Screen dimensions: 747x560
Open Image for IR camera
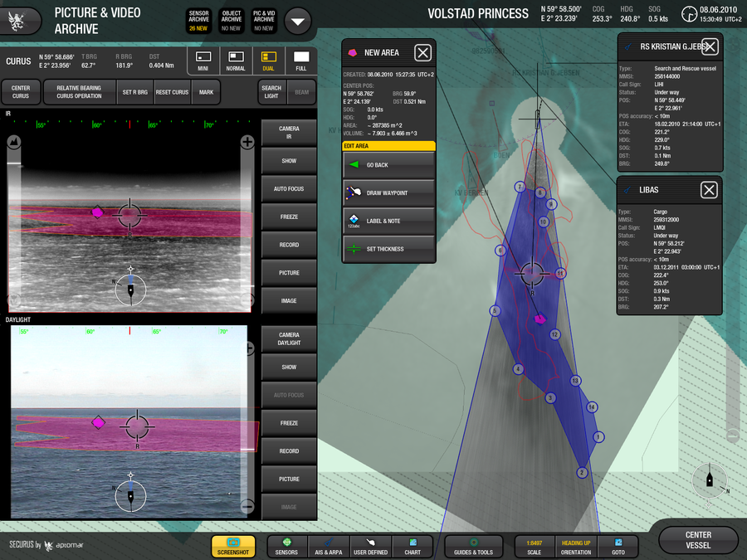[x=289, y=300]
